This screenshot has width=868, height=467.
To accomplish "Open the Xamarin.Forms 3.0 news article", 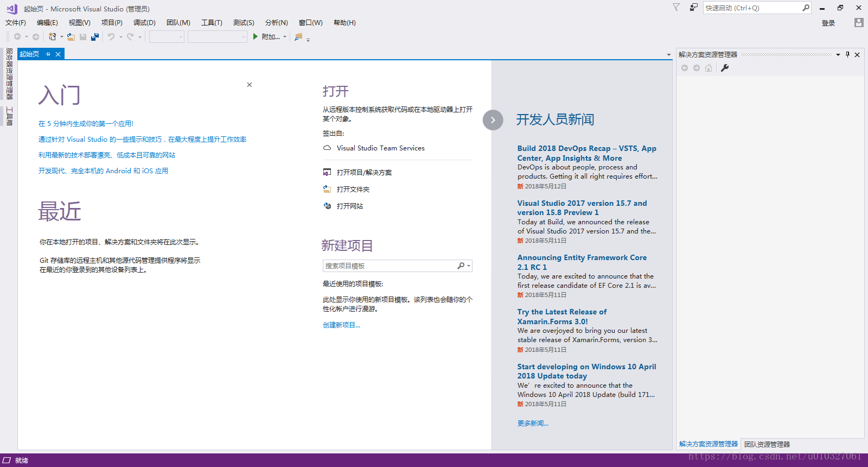I will 562,317.
